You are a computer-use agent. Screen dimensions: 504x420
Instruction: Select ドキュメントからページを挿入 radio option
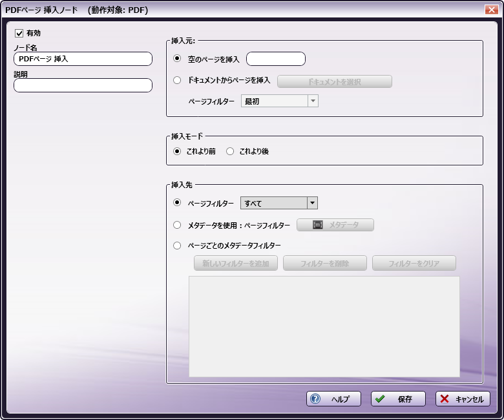tap(178, 81)
